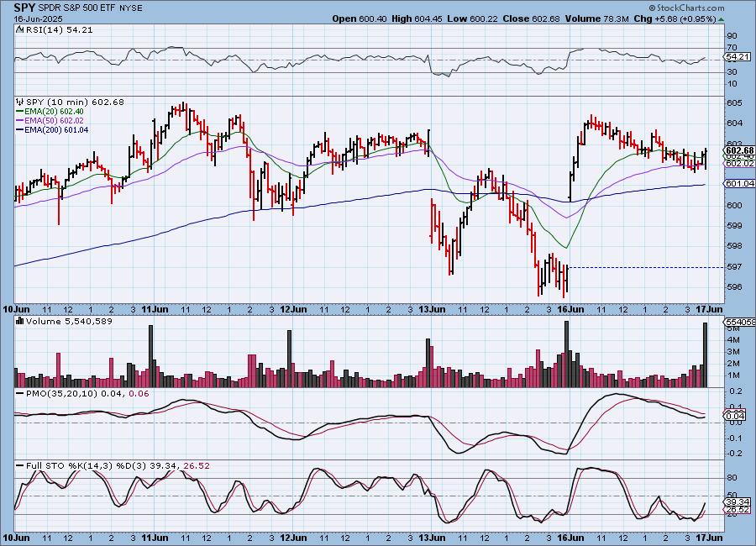Click the 39.34 stochastic value tag
Screen dimensions: 756x546
[x=738, y=502]
